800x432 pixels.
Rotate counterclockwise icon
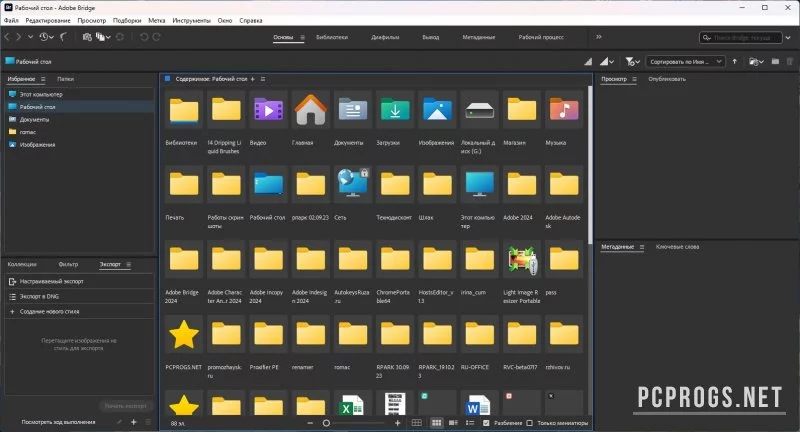(144, 37)
